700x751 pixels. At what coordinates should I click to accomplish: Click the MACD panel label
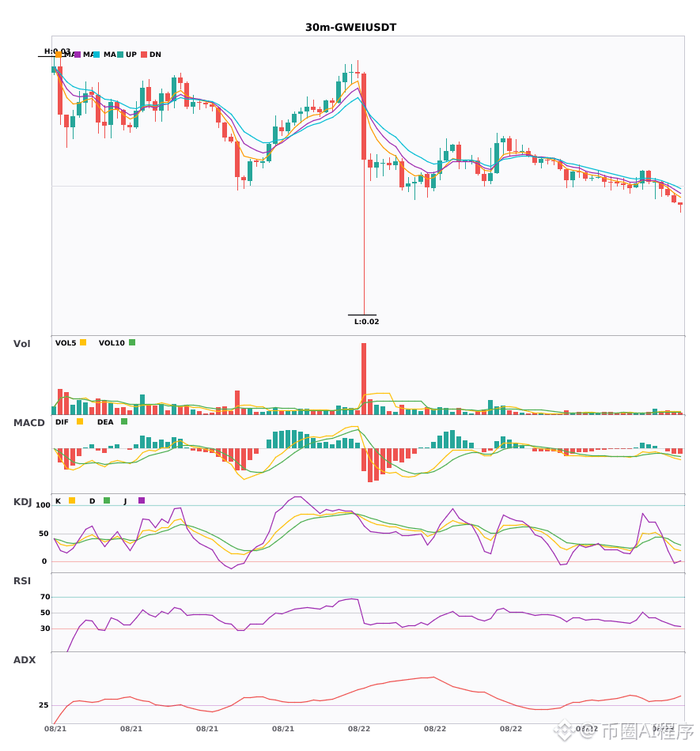tap(28, 423)
